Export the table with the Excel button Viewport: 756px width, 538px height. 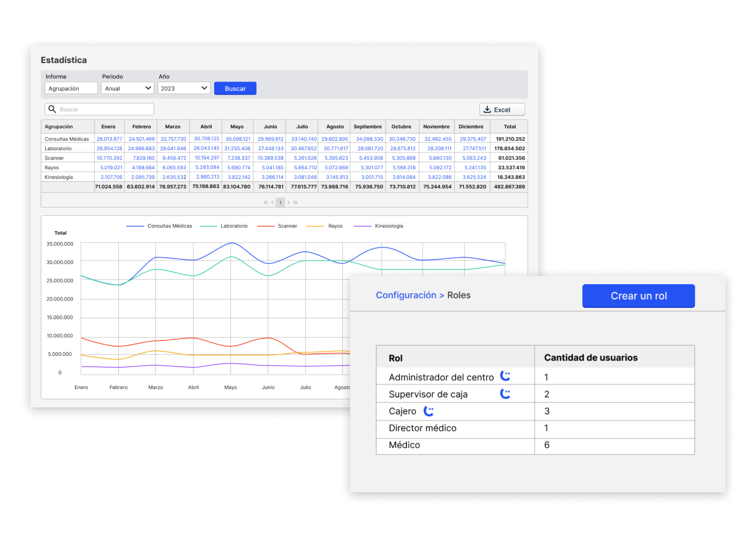(502, 109)
